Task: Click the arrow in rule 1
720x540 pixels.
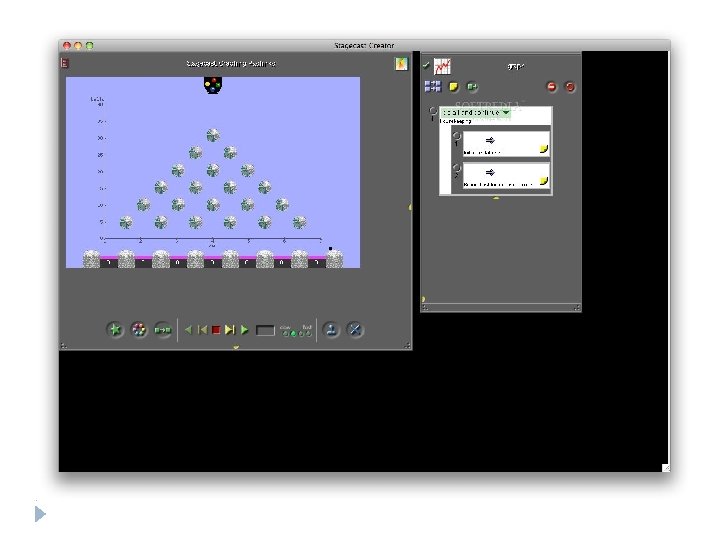Action: point(490,141)
